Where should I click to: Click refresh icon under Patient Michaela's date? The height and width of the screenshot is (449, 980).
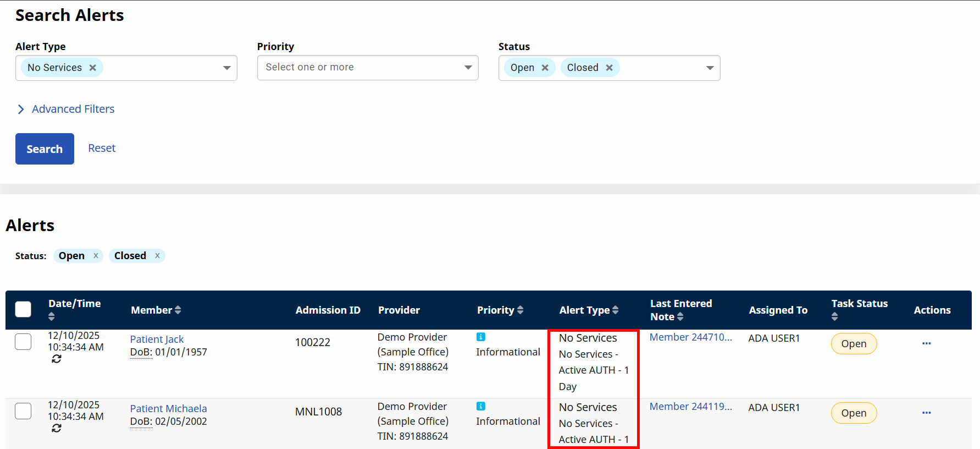pos(56,428)
